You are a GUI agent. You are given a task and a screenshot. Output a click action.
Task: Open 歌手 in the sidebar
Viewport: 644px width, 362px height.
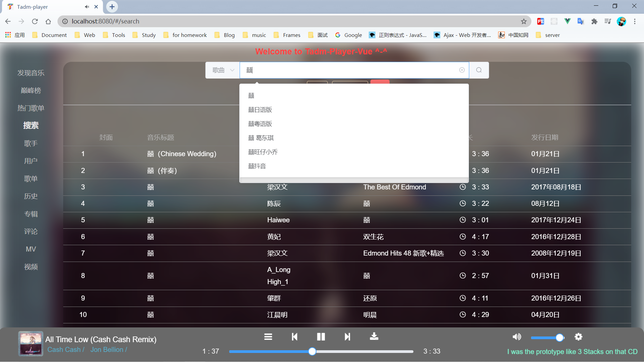pos(31,143)
